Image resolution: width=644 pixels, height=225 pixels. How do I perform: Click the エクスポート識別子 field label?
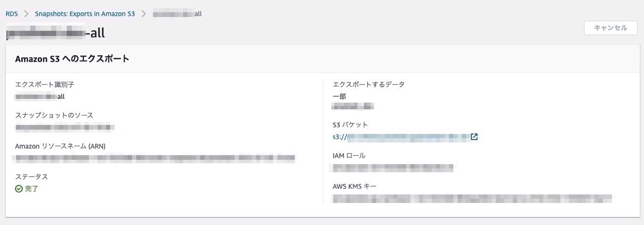(x=45, y=84)
